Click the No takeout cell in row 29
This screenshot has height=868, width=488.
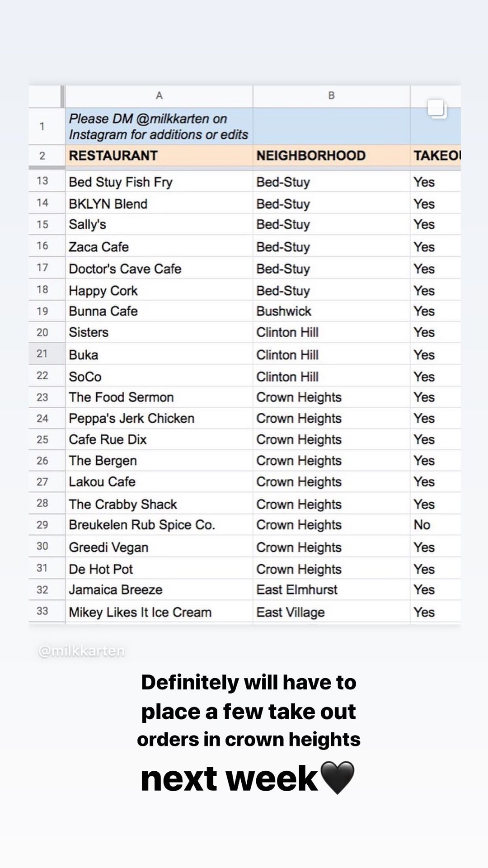(436, 525)
